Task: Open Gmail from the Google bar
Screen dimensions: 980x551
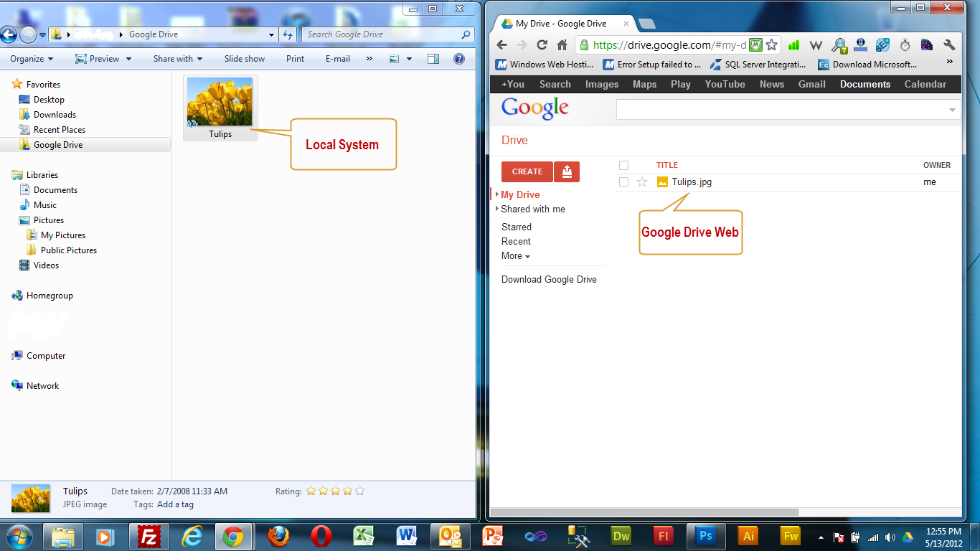Action: tap(812, 84)
